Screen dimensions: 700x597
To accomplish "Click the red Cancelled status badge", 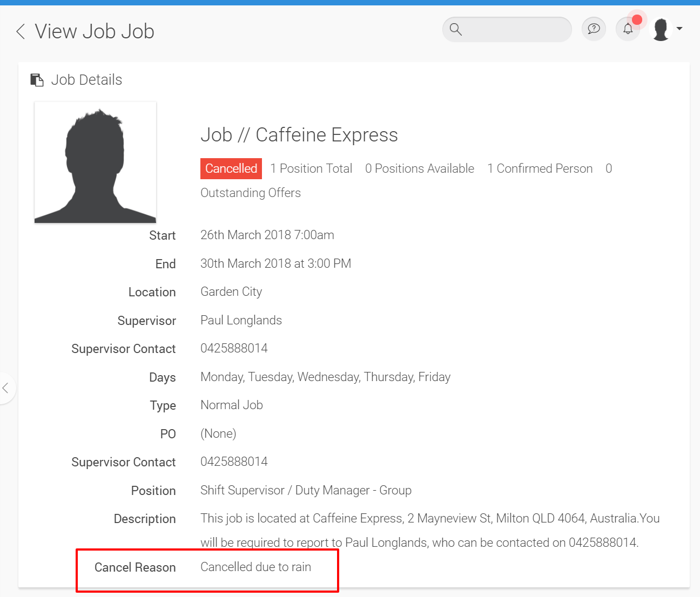I will [x=231, y=168].
